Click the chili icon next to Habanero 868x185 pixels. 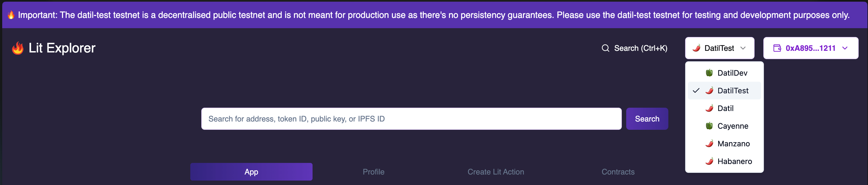(709, 161)
